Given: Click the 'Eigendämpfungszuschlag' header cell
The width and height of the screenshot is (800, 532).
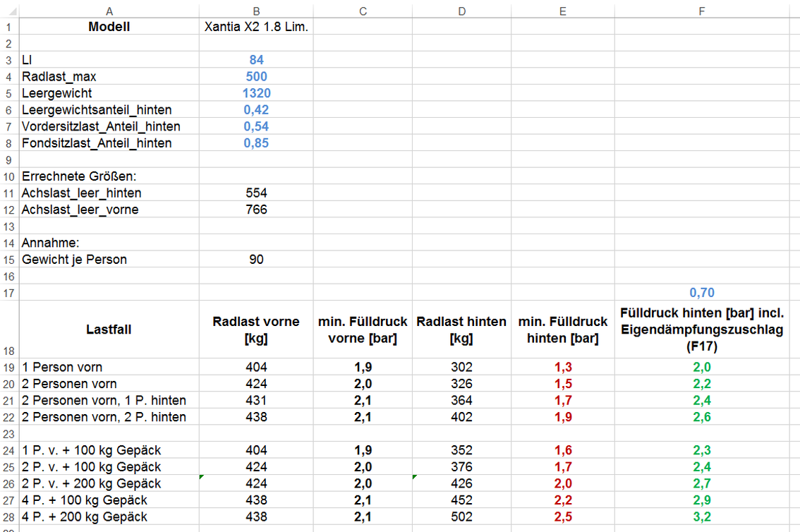Looking at the screenshot, I should [702, 330].
